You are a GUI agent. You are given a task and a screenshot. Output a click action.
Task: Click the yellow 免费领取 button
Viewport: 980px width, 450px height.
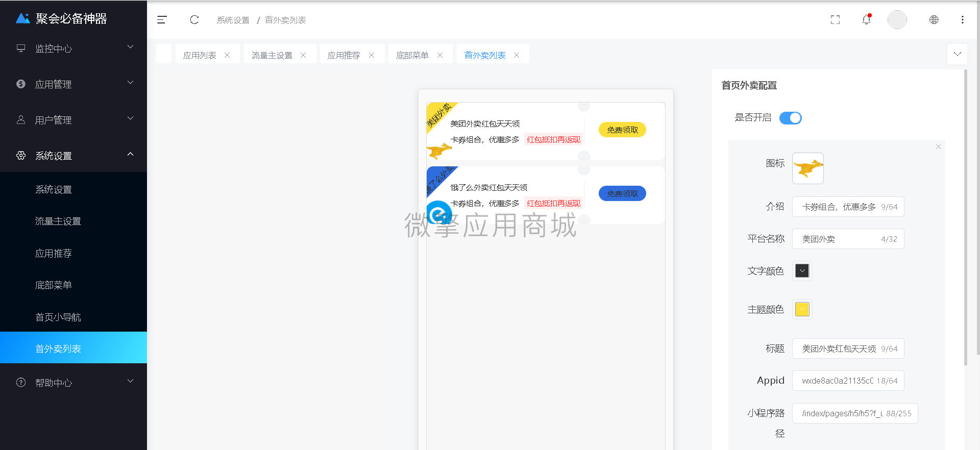click(x=622, y=130)
